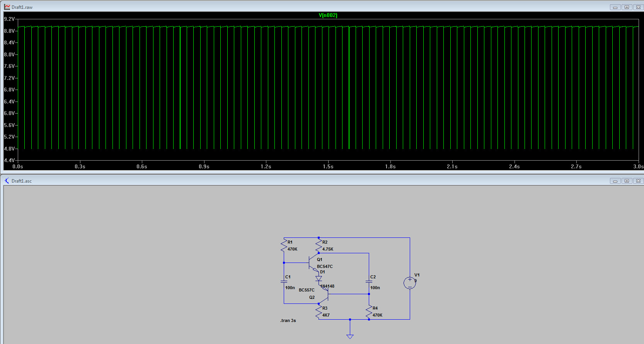
Task: Select the C2 capacitor symbol
Action: (369, 281)
